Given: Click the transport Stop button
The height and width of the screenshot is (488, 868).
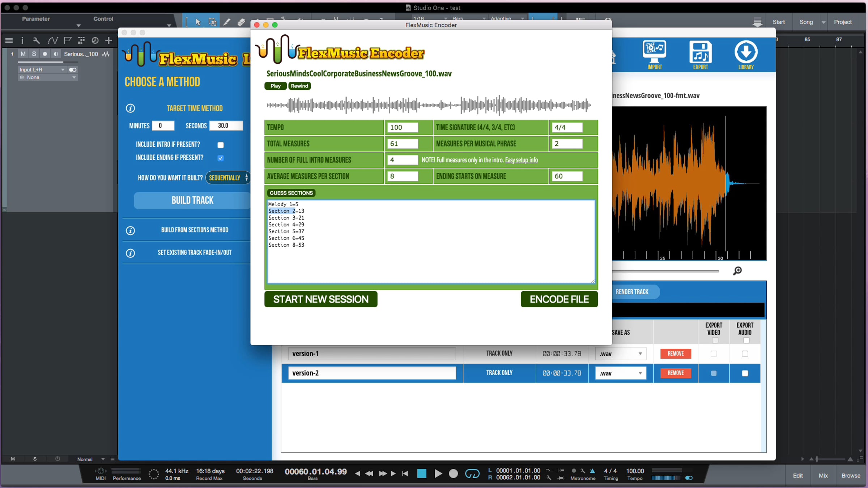Looking at the screenshot, I should (x=422, y=474).
